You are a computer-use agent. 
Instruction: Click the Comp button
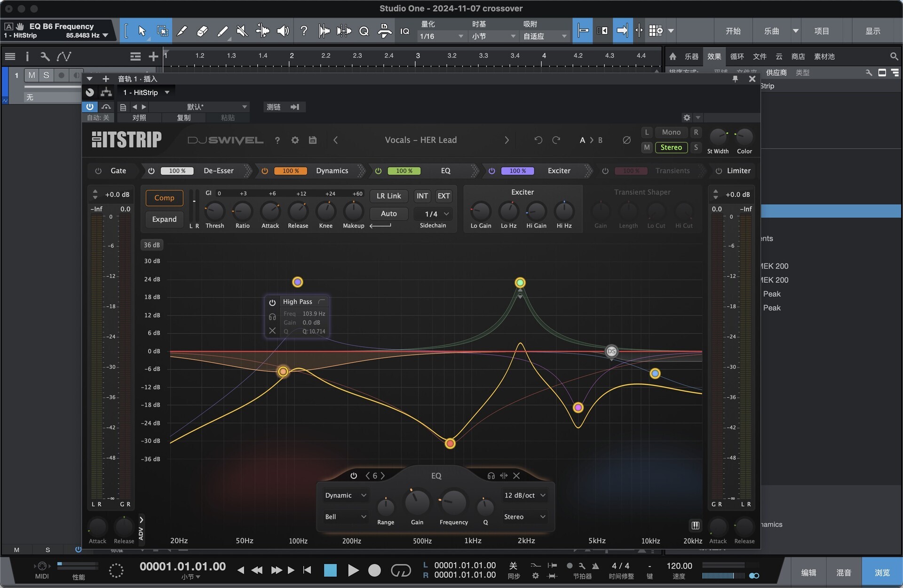tap(164, 198)
